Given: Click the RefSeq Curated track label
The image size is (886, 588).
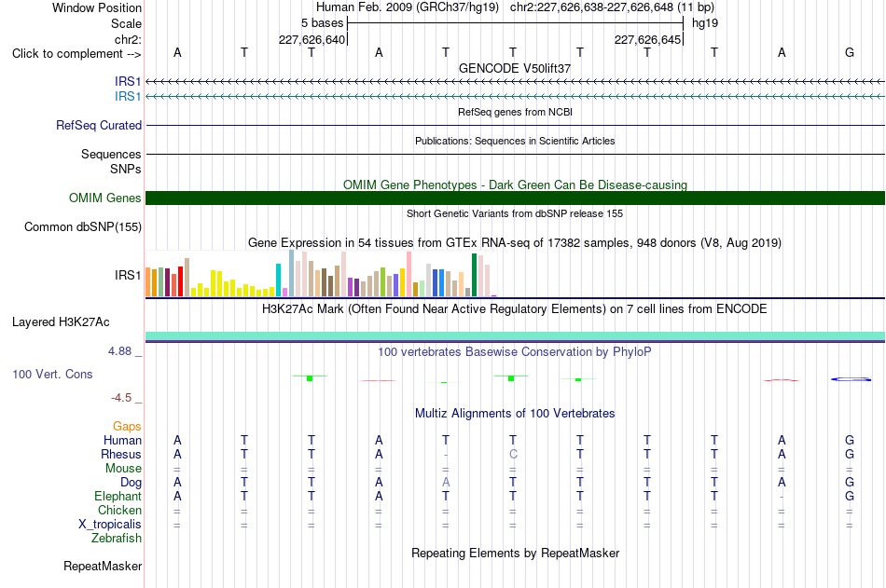Looking at the screenshot, I should (98, 126).
